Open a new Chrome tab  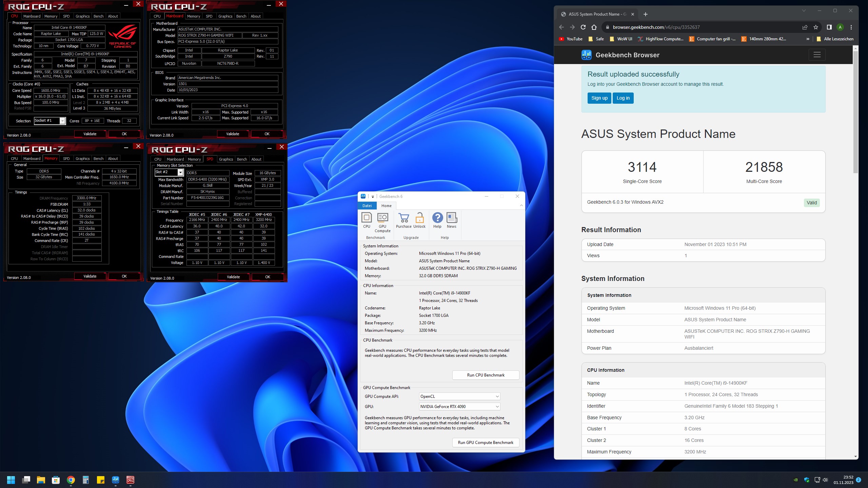point(646,14)
